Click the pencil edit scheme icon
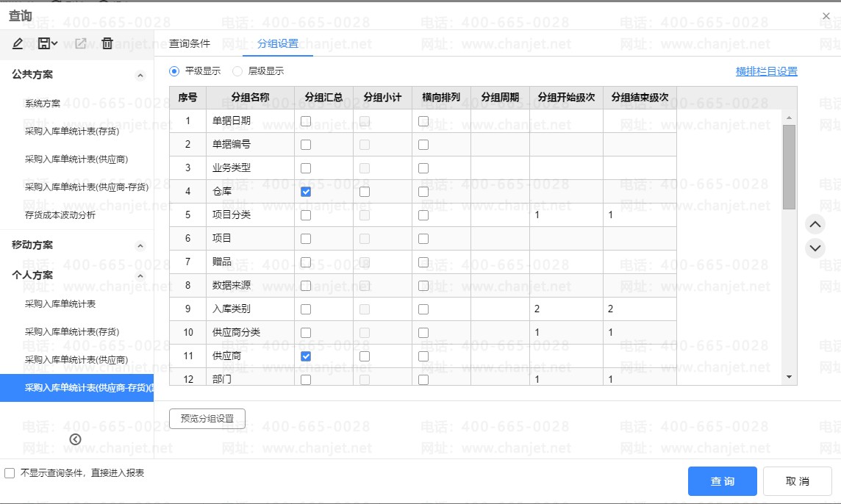This screenshot has width=841, height=504. click(18, 44)
